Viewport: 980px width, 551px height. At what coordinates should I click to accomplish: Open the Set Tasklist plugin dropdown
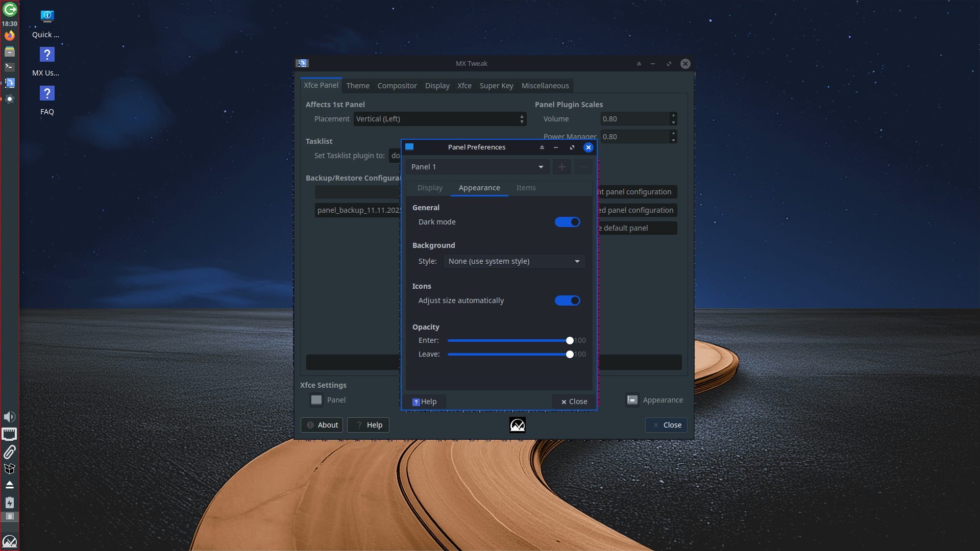(395, 156)
